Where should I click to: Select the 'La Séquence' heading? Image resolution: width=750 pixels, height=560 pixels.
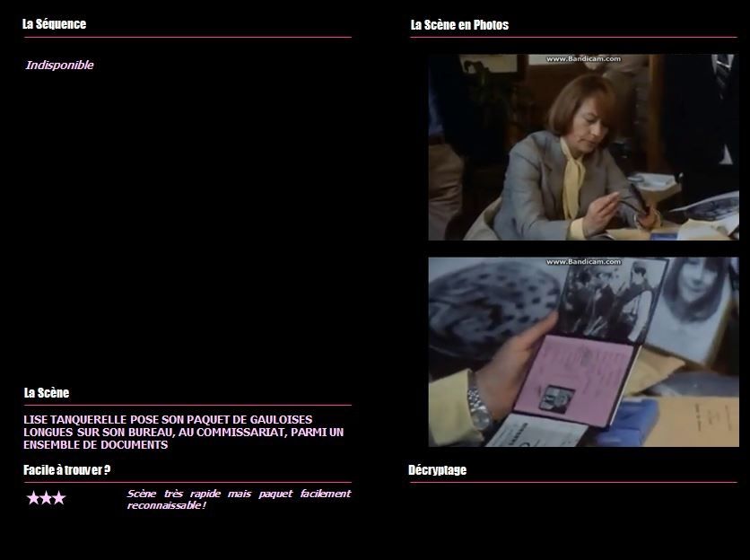[54, 24]
